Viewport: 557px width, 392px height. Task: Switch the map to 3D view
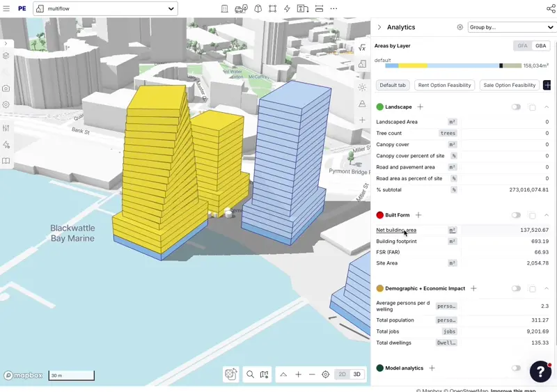[x=357, y=374]
